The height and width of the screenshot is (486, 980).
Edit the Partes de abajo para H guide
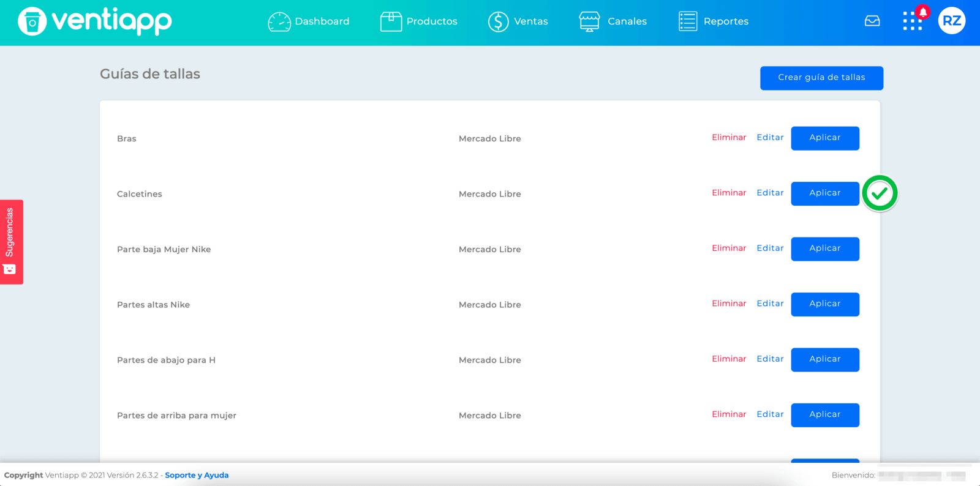770,359
